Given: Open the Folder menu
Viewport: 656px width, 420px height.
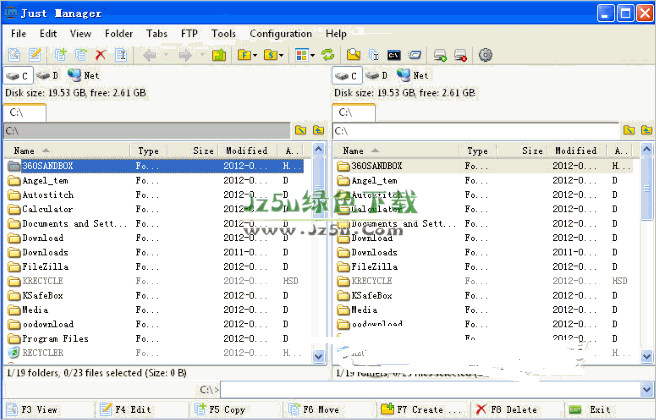Looking at the screenshot, I should click(x=119, y=33).
